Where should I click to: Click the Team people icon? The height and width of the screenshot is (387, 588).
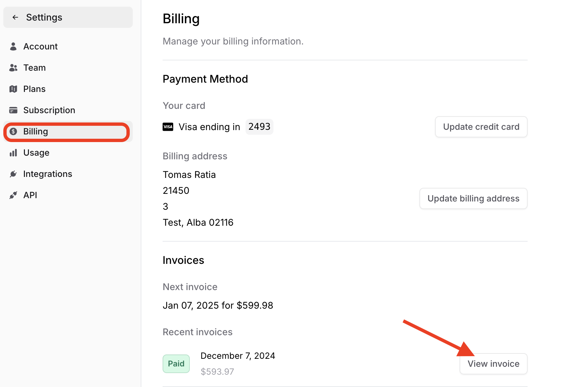[13, 68]
